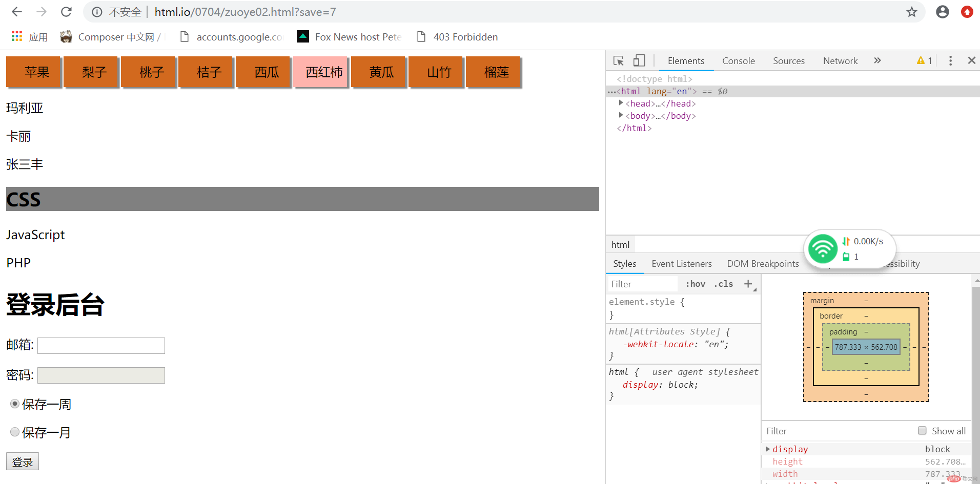Expand the body element node
The image size is (980, 484).
621,115
